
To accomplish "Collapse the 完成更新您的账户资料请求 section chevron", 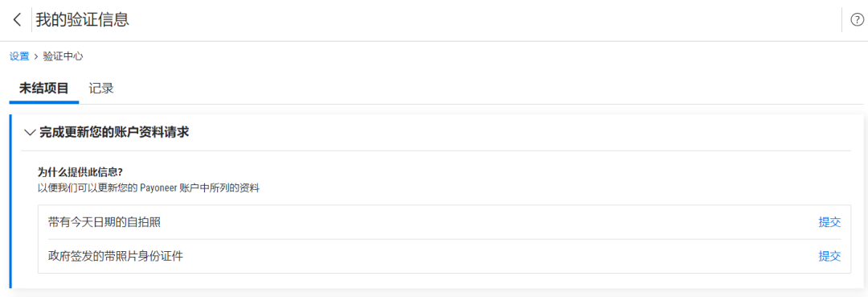I will (30, 133).
